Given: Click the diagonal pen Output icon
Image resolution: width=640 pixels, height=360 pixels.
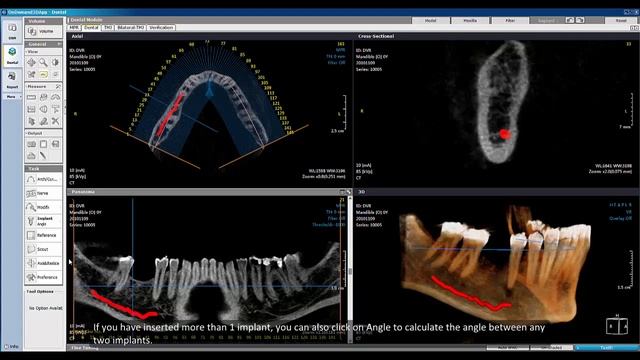Looking at the screenshot, I should pyautogui.click(x=43, y=156).
